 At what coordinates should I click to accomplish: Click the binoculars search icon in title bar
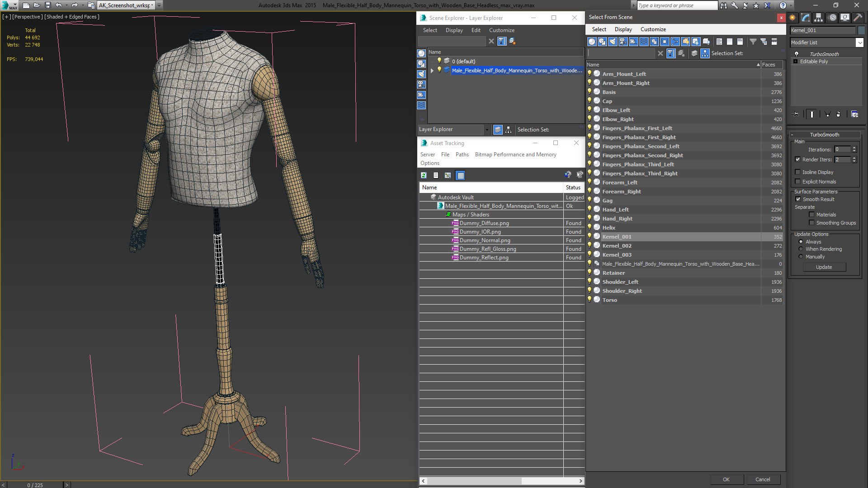724,5
